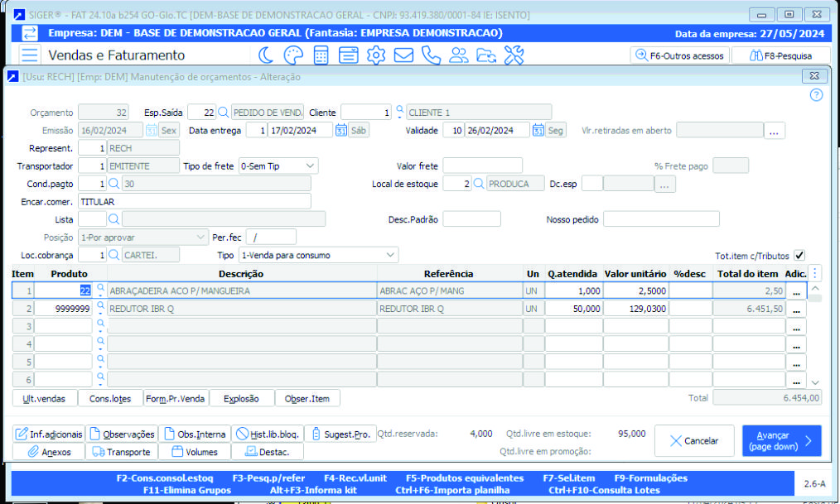
Task: Click the Avançar page down button
Action: click(780, 441)
